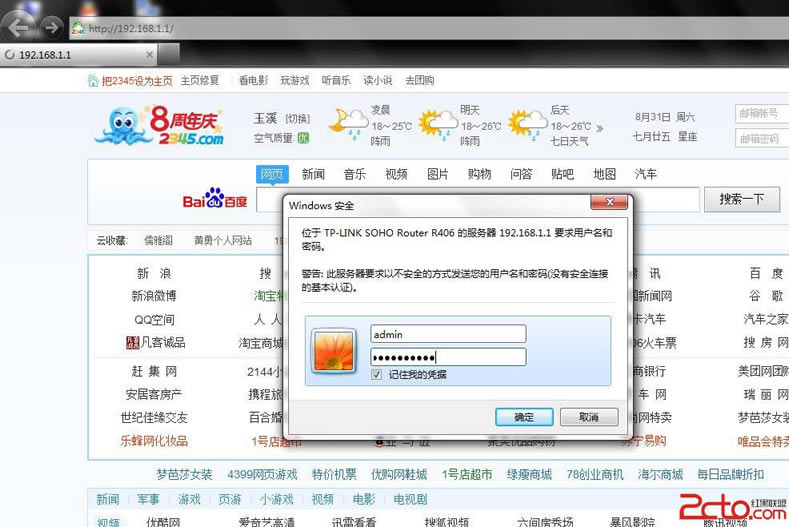The width and height of the screenshot is (789, 527).
Task: Click the 星座 link near the date
Action: click(687, 136)
